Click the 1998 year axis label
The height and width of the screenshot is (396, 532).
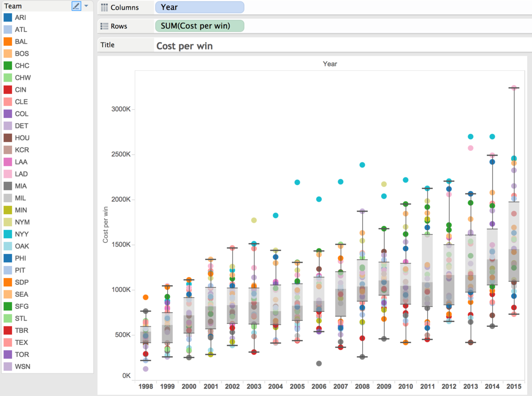tap(146, 386)
